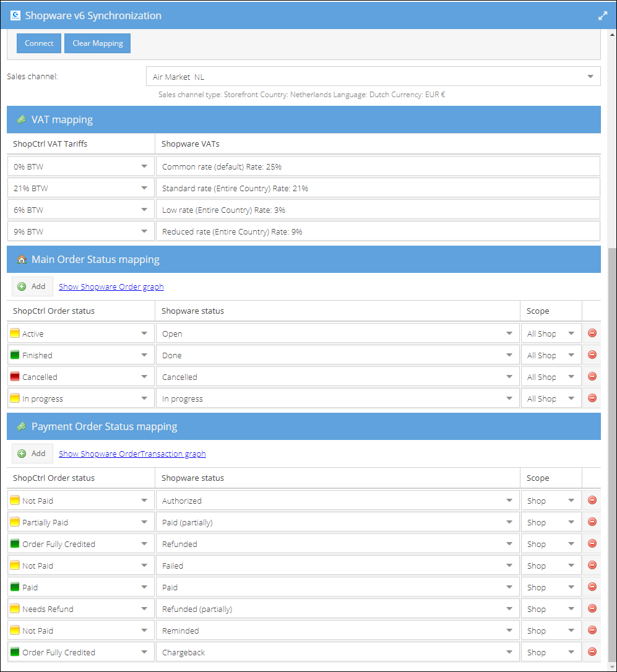Open the Show Shopware Order graph link
This screenshot has width=617, height=672.
click(111, 286)
